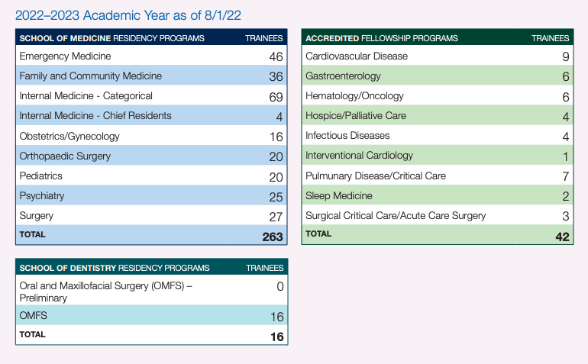The width and height of the screenshot is (588, 364).
Task: Click the School of Medicine total value 263
Action: point(273,237)
